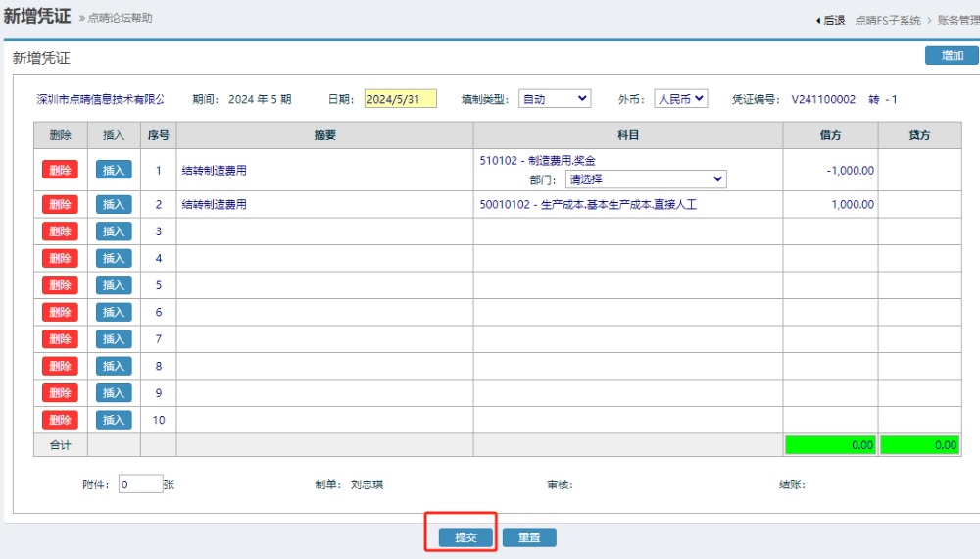Navigate to 账务管理 breadcrumb
This screenshot has width=980, height=559.
[957, 20]
